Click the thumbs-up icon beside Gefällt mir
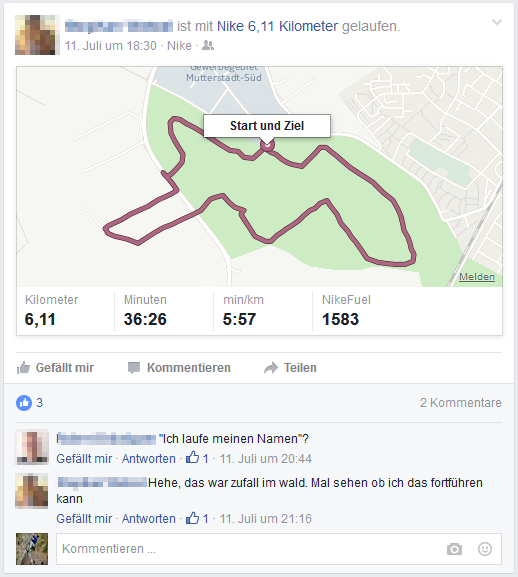The image size is (518, 577). (23, 368)
